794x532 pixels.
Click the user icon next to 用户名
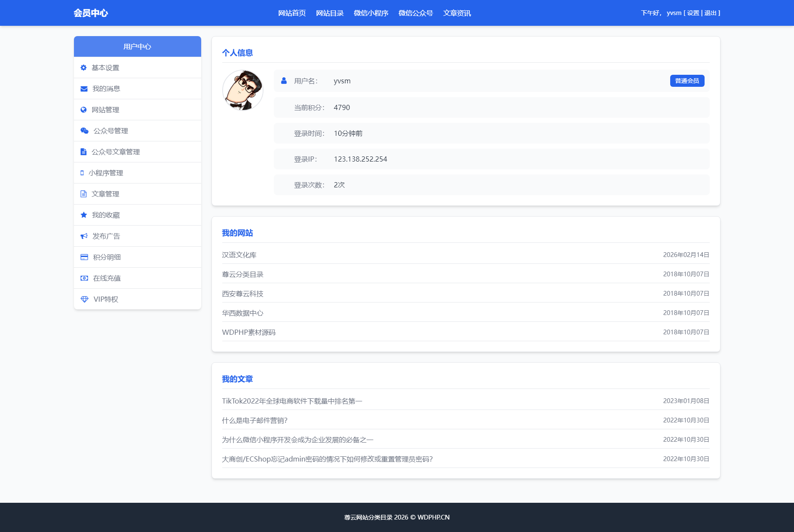(284, 81)
